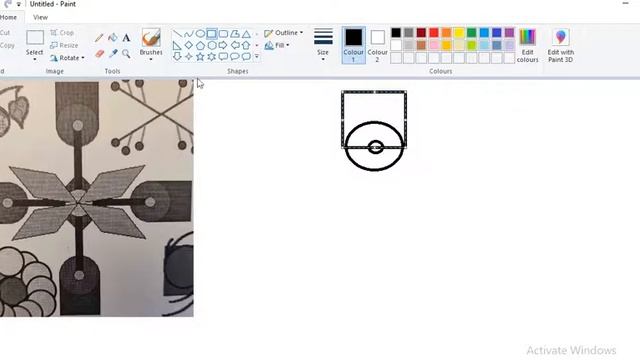Click the Resize button

coord(64,45)
